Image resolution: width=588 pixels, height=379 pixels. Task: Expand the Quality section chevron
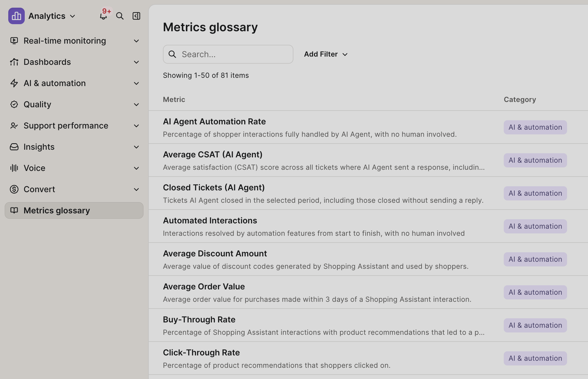point(136,105)
